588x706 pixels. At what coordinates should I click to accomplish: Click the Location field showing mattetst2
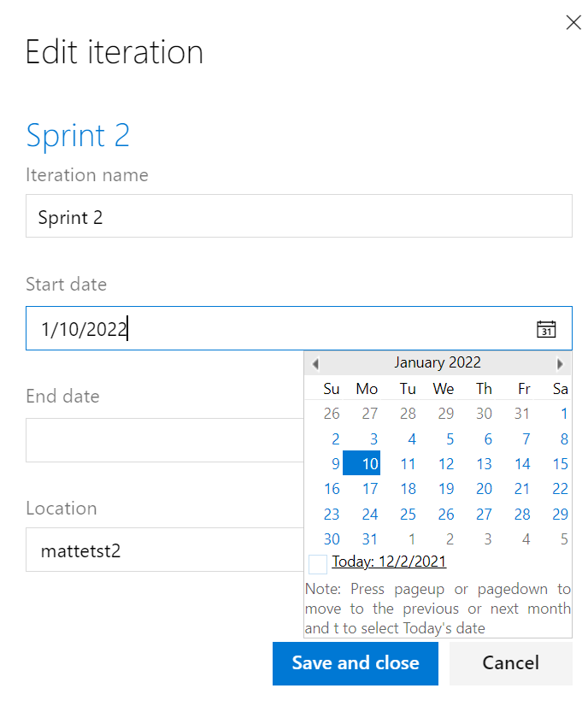pos(165,550)
